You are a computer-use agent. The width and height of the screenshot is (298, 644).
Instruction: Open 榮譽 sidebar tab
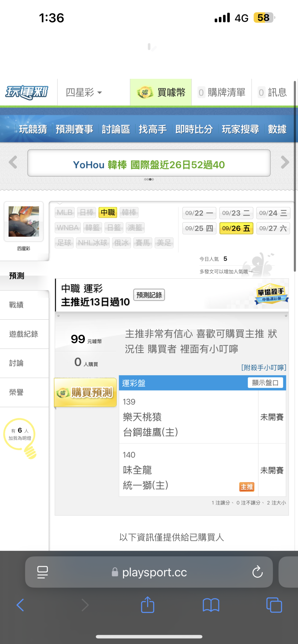tap(24, 393)
